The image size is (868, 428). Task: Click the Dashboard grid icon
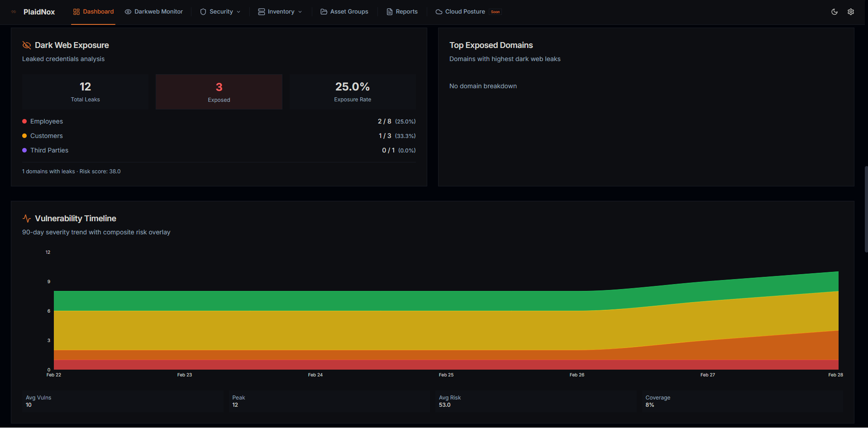coord(76,12)
